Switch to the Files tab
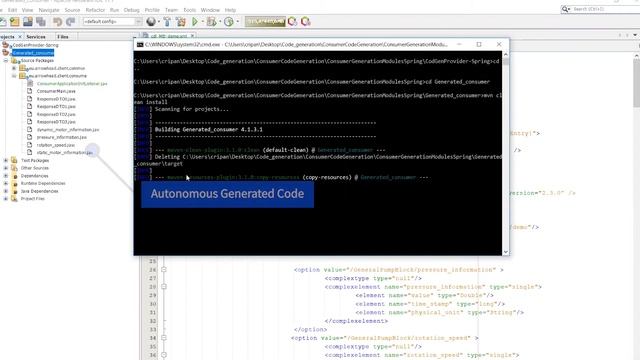Screen dimensions: 640x360 click(63, 37)
